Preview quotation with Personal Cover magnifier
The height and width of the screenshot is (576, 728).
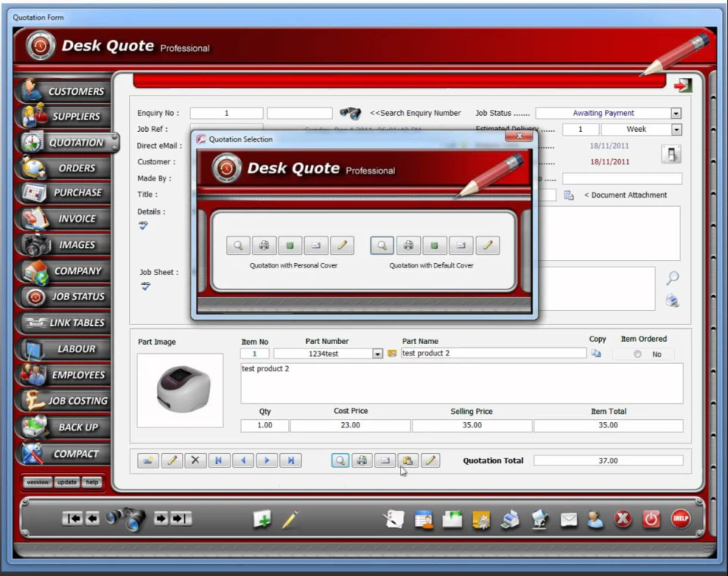tap(238, 246)
